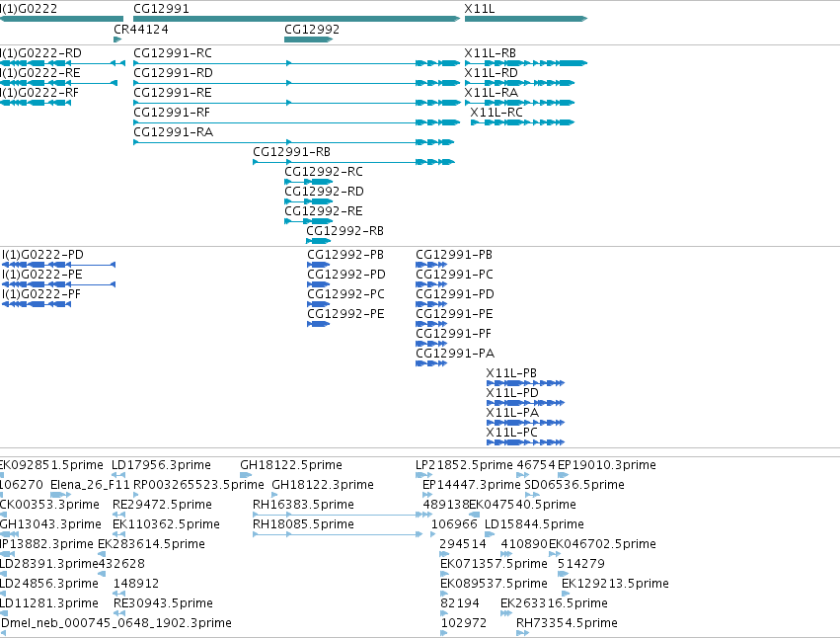The height and width of the screenshot is (638, 840).
Task: Open X11L-RD transcript
Action: [x=519, y=83]
